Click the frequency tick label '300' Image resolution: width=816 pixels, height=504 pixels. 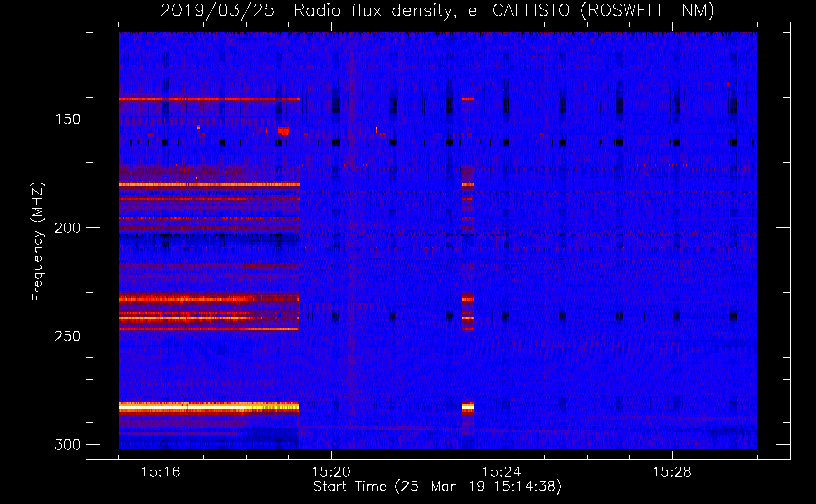(68, 445)
